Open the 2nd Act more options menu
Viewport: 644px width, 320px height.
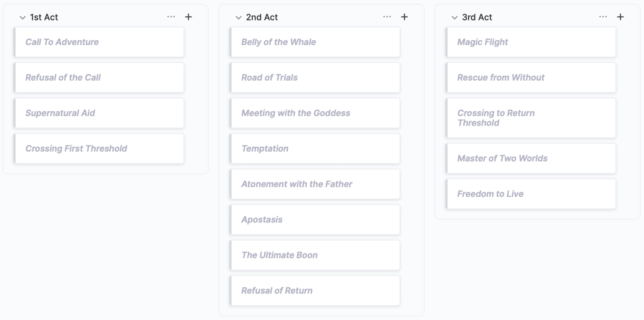(x=387, y=17)
